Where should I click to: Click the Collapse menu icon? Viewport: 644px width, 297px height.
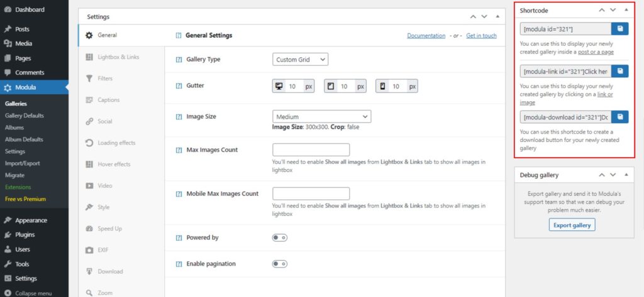[x=8, y=293]
